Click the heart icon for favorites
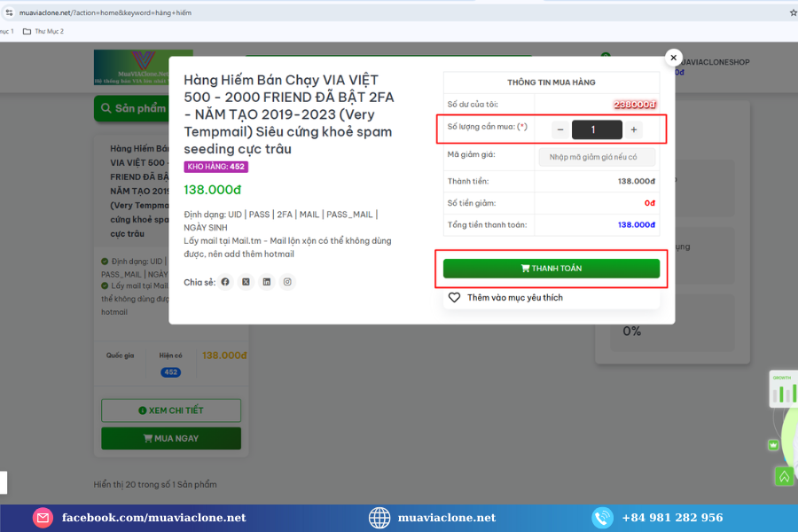Viewport: 798px width, 532px height. (x=454, y=298)
